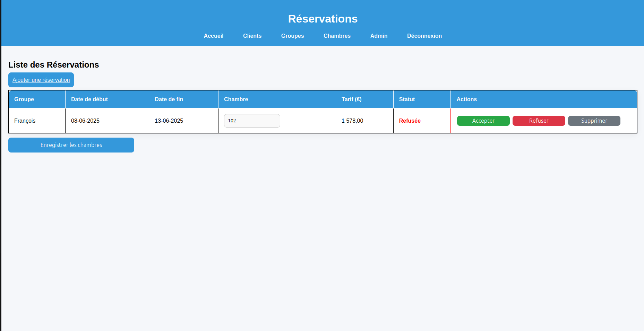
Task: Delete the reservation with Supprimer
Action: (x=594, y=121)
